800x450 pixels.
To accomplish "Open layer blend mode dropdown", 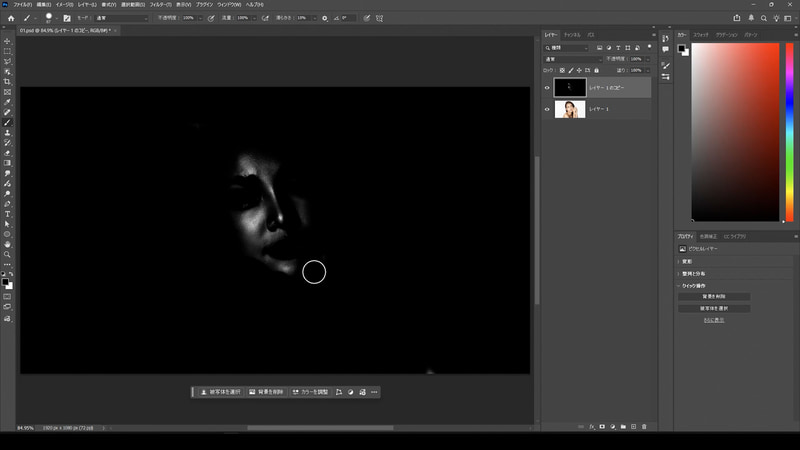I will click(x=573, y=59).
